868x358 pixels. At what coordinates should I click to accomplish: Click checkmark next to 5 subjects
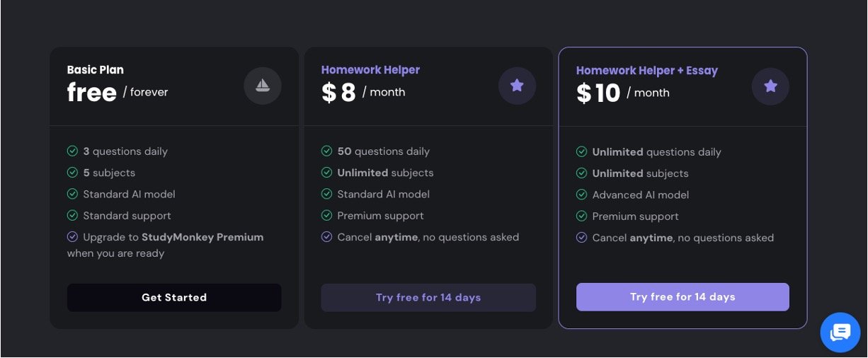pyautogui.click(x=72, y=173)
